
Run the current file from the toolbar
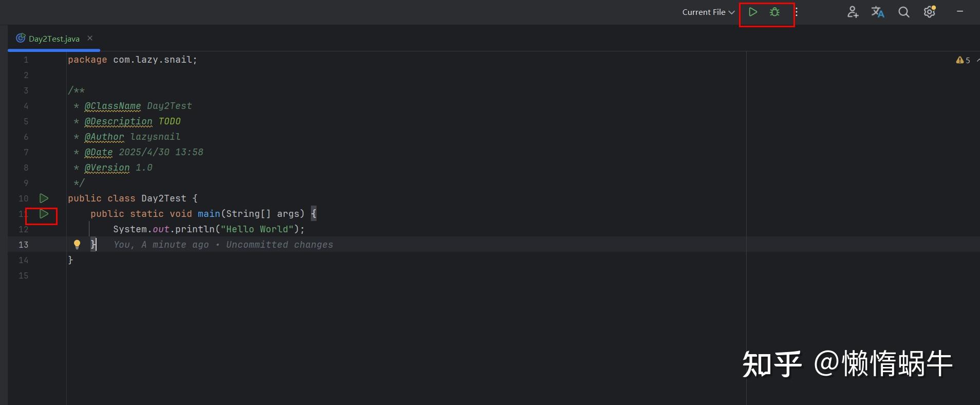753,12
